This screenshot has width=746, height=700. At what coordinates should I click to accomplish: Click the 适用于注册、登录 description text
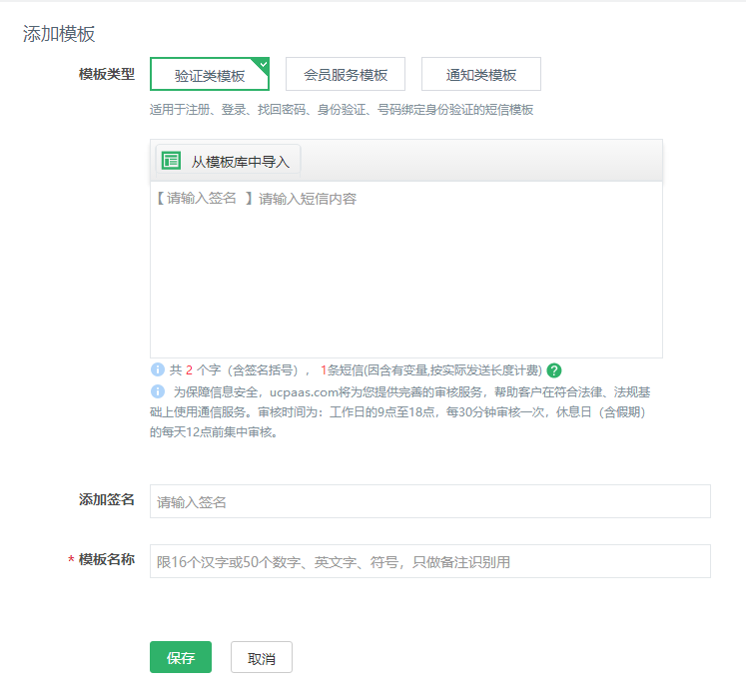342,110
